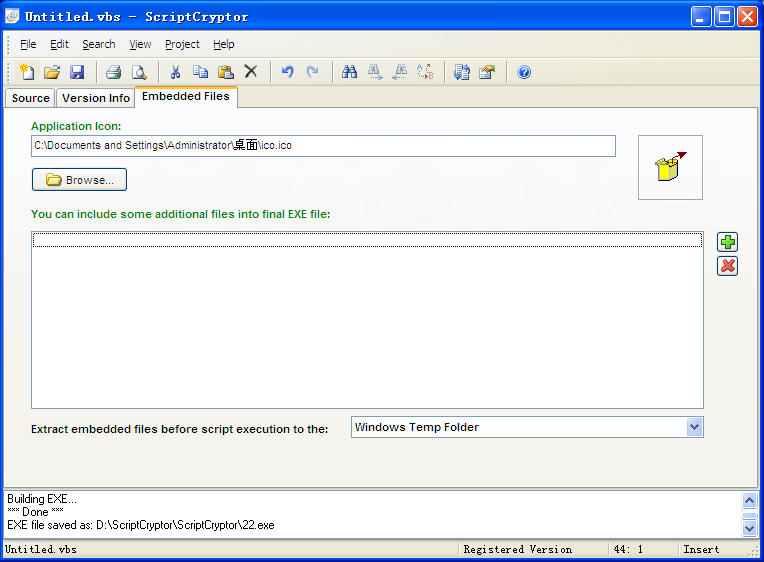
Task: Delete selection with the black X icon
Action: pos(251,72)
